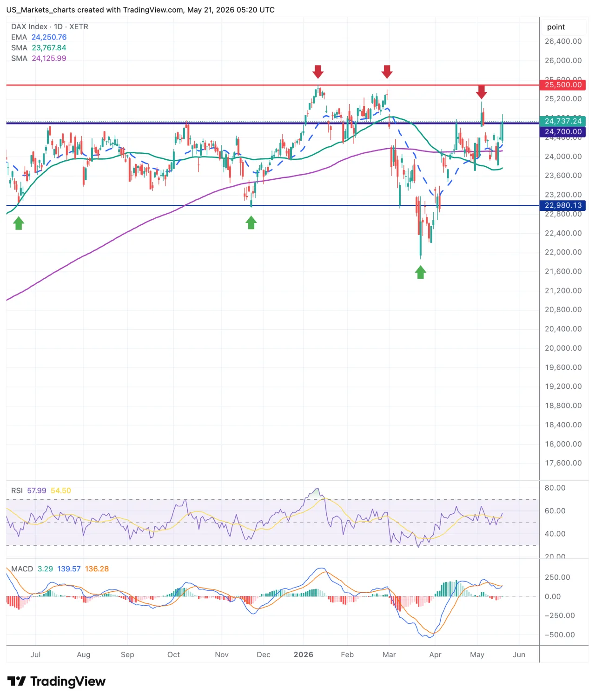Click the RSI indicator legend label
The image size is (595, 700).
point(17,491)
